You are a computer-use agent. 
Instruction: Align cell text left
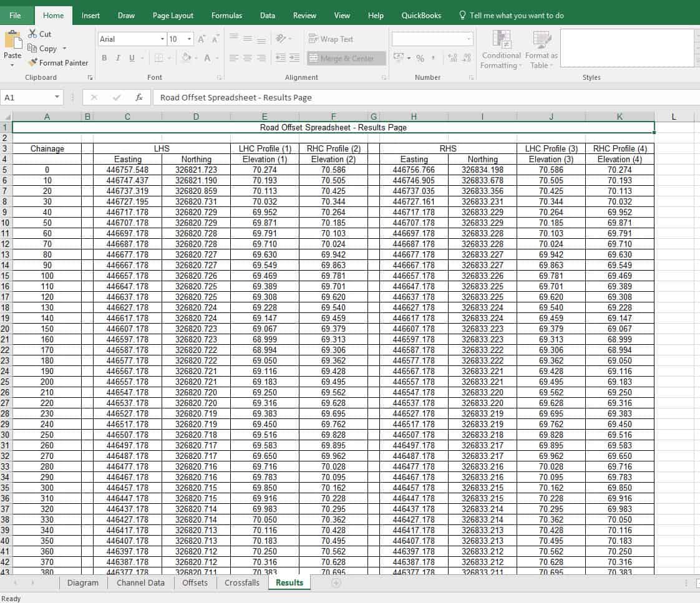(233, 58)
